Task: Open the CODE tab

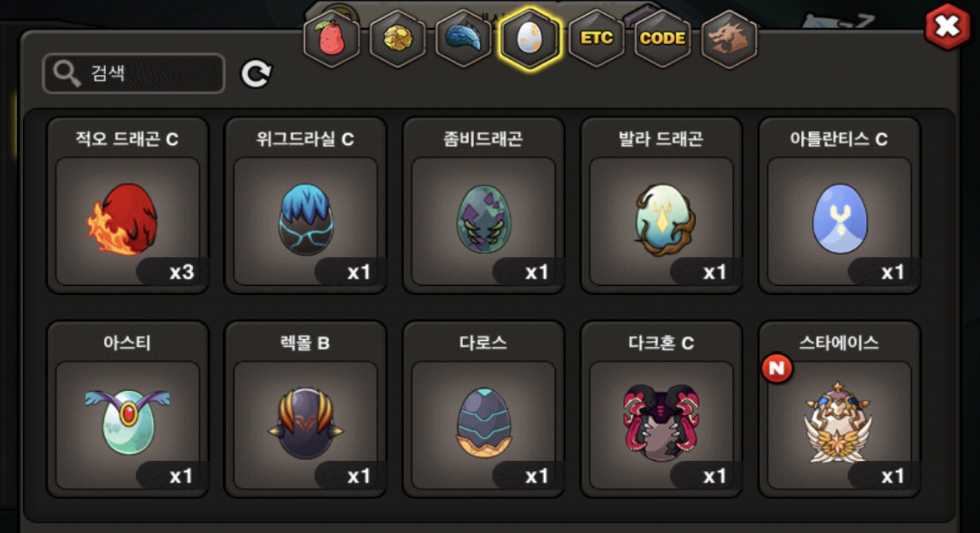Action: [x=663, y=38]
